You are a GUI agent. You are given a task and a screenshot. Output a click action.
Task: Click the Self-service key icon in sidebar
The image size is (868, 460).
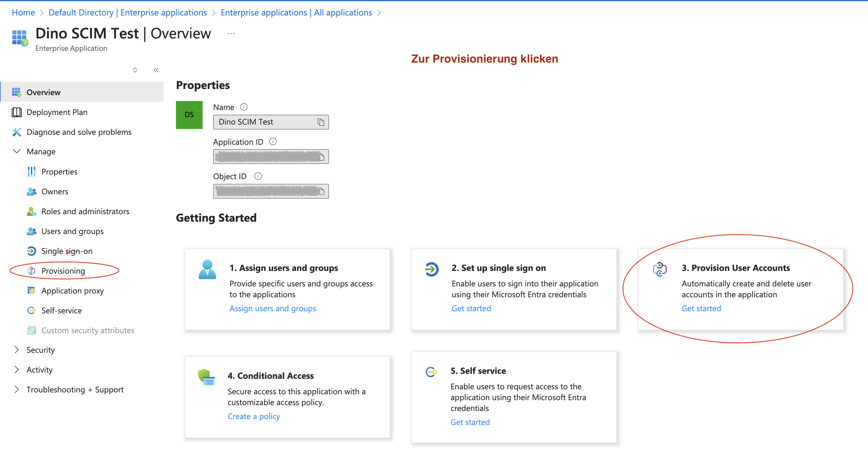31,310
